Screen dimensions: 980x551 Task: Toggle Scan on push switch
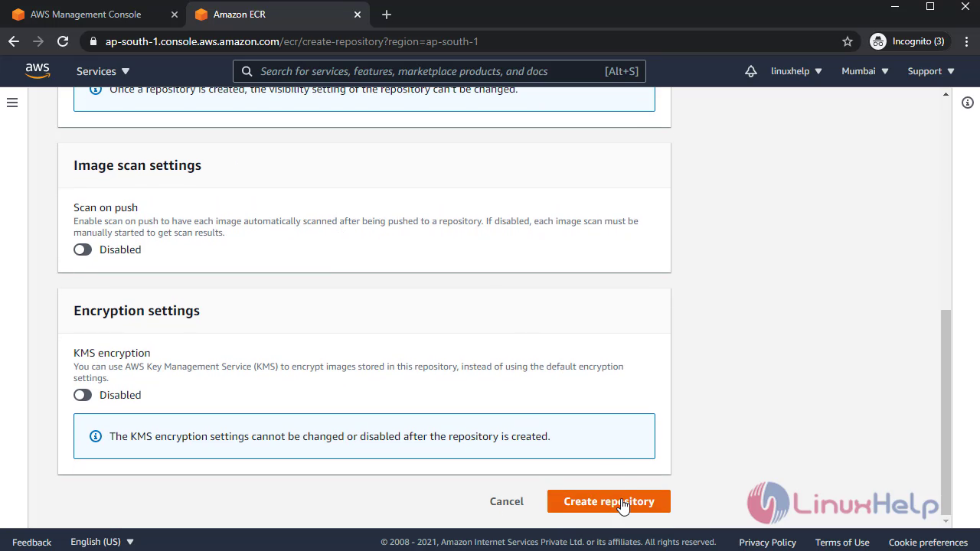click(x=83, y=249)
